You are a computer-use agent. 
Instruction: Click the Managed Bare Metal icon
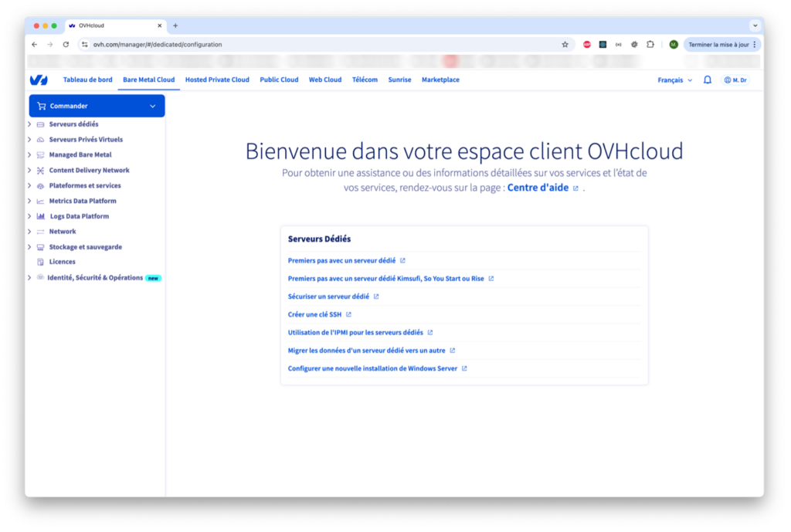click(40, 154)
